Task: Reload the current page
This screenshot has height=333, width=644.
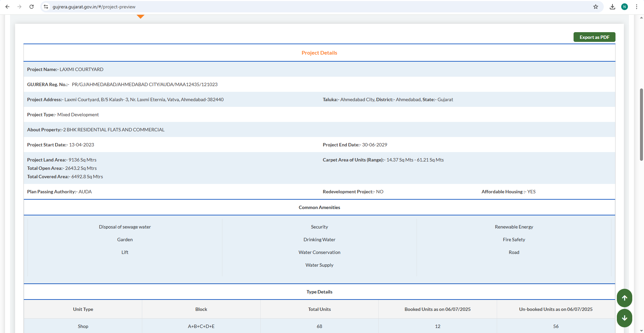Action: [32, 7]
